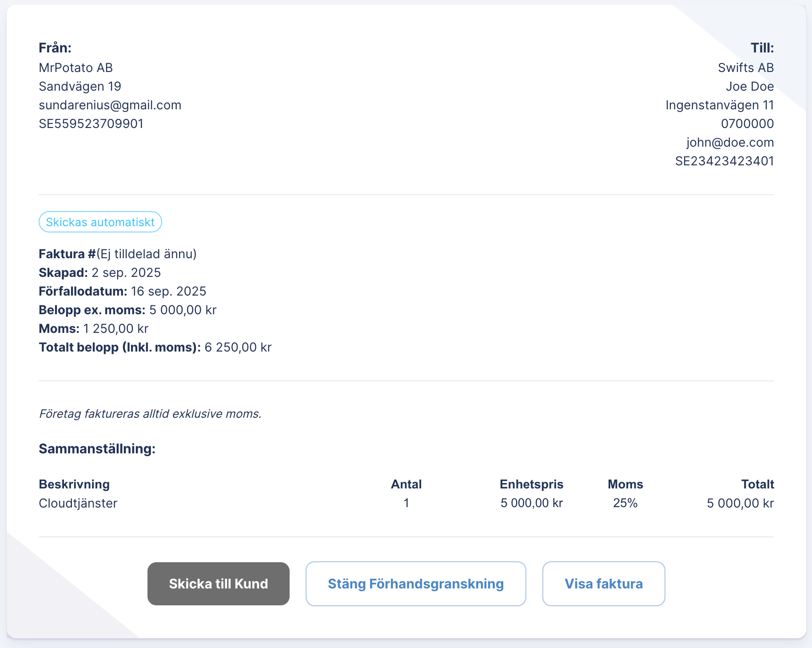
Task: Click the sender email sundarenius@gmail.com
Action: pos(110,105)
